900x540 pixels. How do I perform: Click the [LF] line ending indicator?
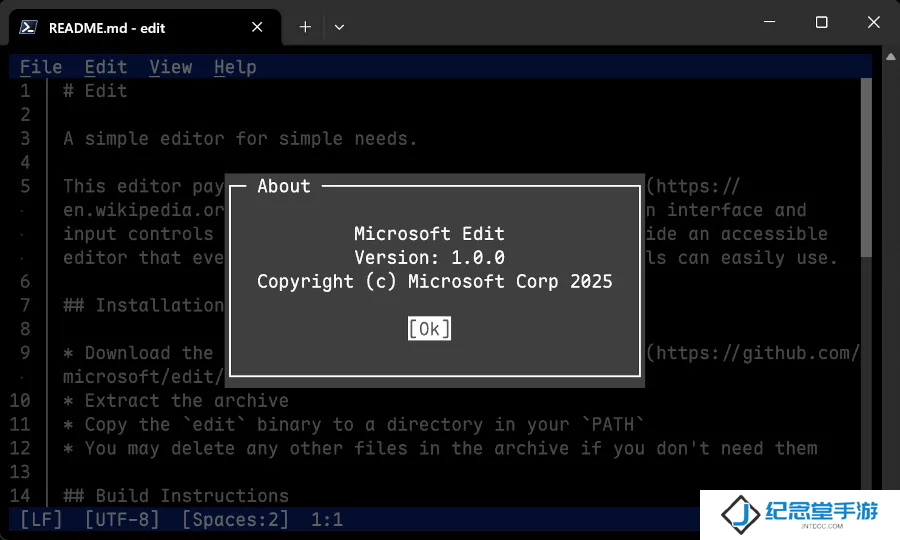tap(41, 520)
